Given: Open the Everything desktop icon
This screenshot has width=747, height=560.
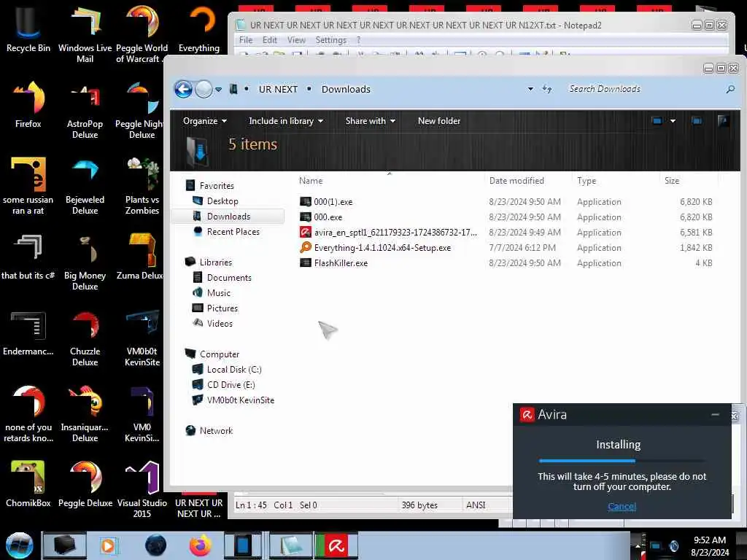Looking at the screenshot, I should point(199,29).
